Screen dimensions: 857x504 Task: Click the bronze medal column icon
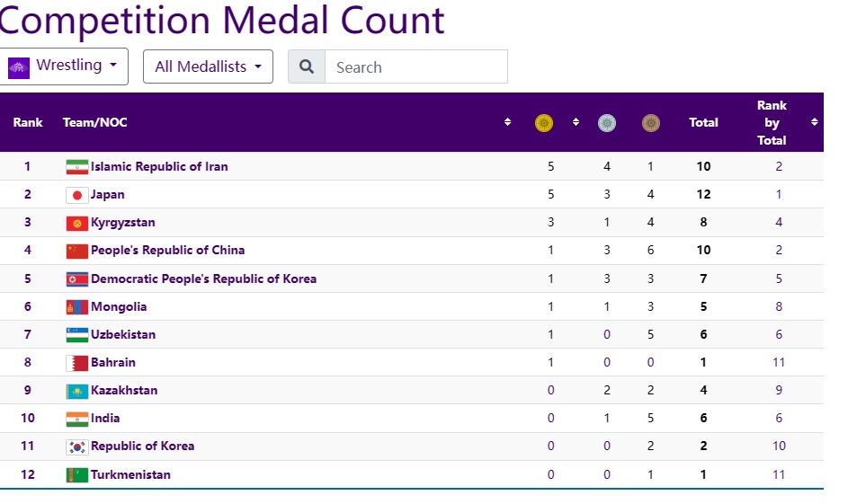pos(651,123)
